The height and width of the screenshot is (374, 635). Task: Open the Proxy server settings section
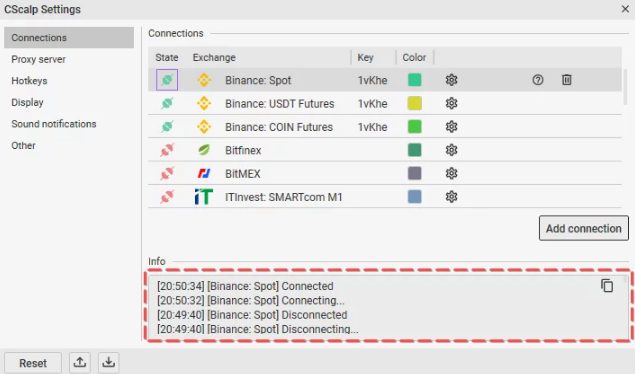tap(38, 59)
